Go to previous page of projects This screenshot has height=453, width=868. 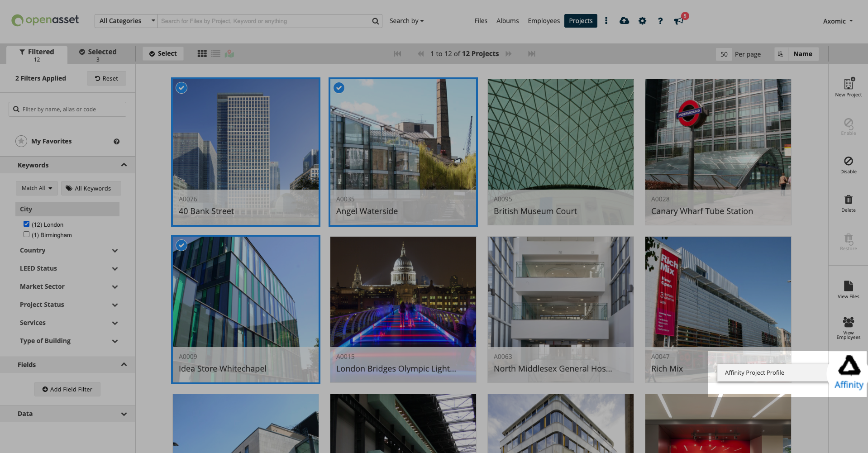pyautogui.click(x=420, y=54)
